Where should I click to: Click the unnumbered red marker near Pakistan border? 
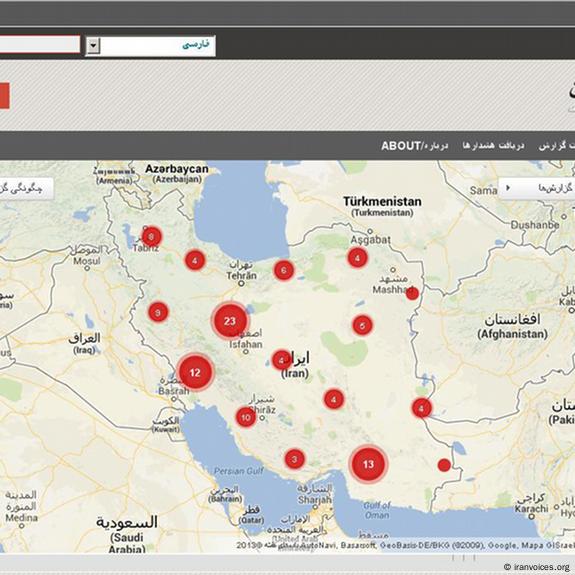pyautogui.click(x=444, y=465)
